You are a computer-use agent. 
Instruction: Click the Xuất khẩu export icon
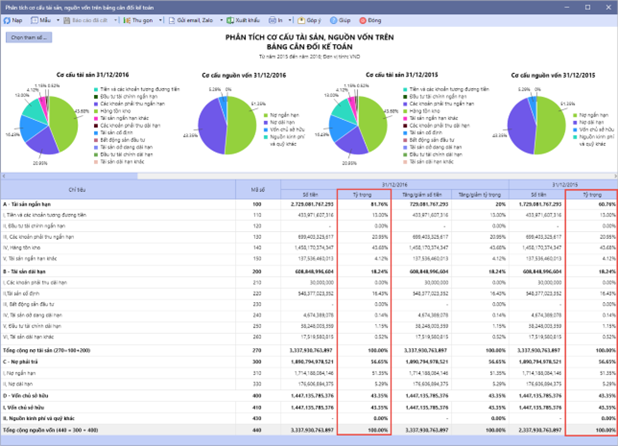coord(230,19)
